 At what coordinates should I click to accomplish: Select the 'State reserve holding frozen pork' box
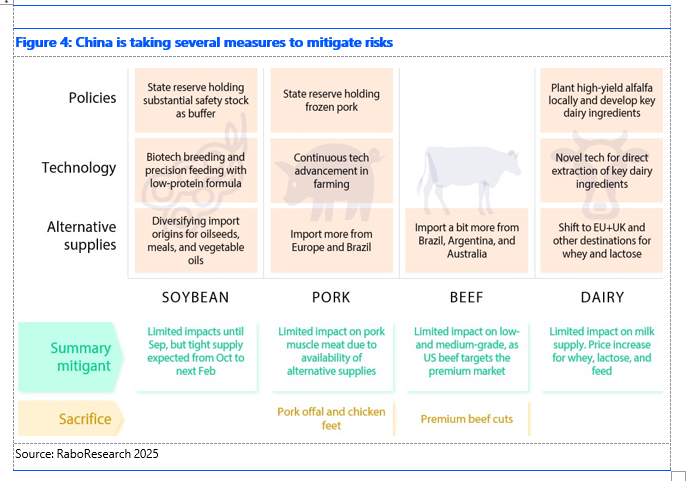(331, 100)
